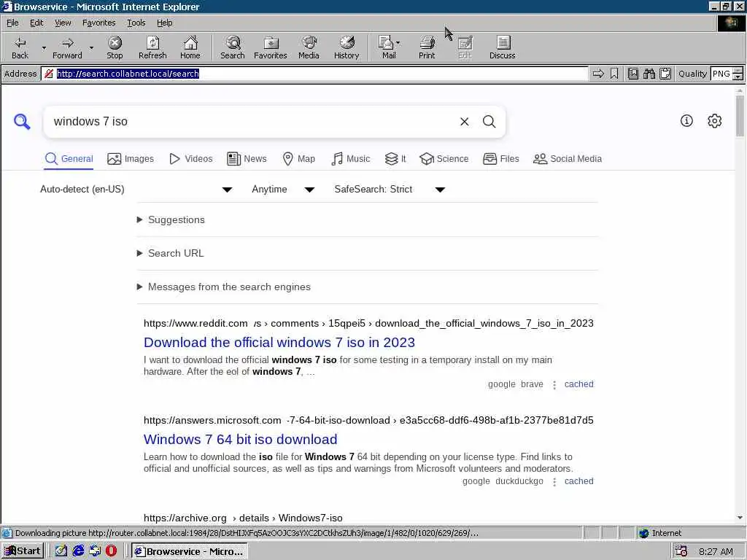747x560 pixels.
Task: Show browsing History pane
Action: click(x=347, y=47)
